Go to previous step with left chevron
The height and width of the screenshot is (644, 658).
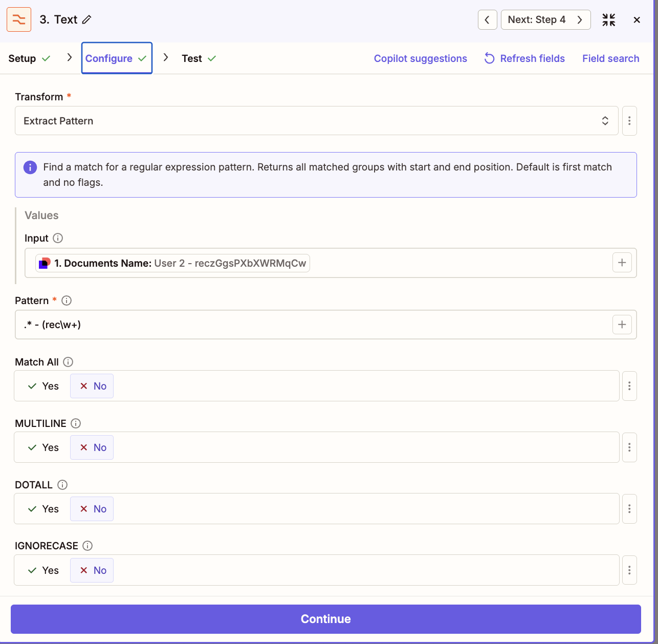pos(487,20)
